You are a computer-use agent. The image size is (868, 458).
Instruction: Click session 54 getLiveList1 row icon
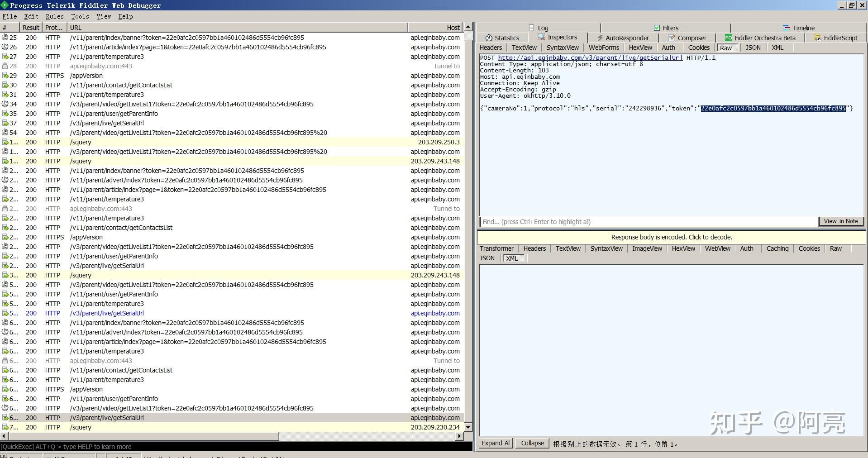(5, 133)
